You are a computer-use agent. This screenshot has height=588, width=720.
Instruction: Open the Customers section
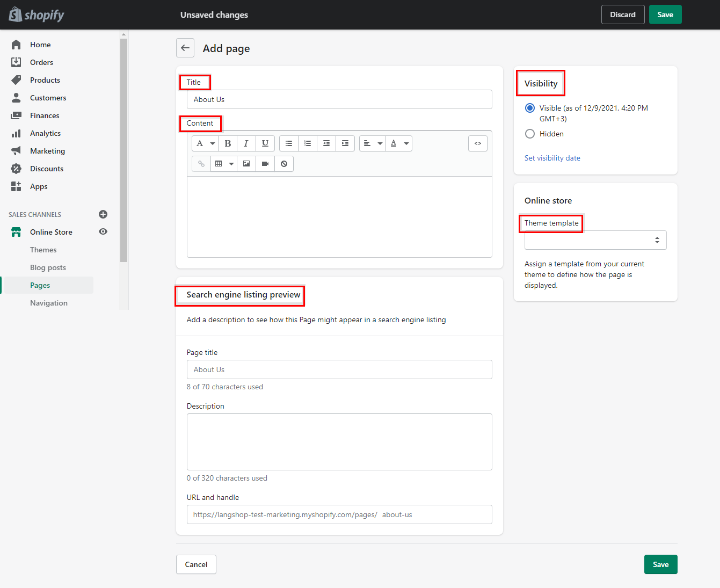(x=48, y=98)
